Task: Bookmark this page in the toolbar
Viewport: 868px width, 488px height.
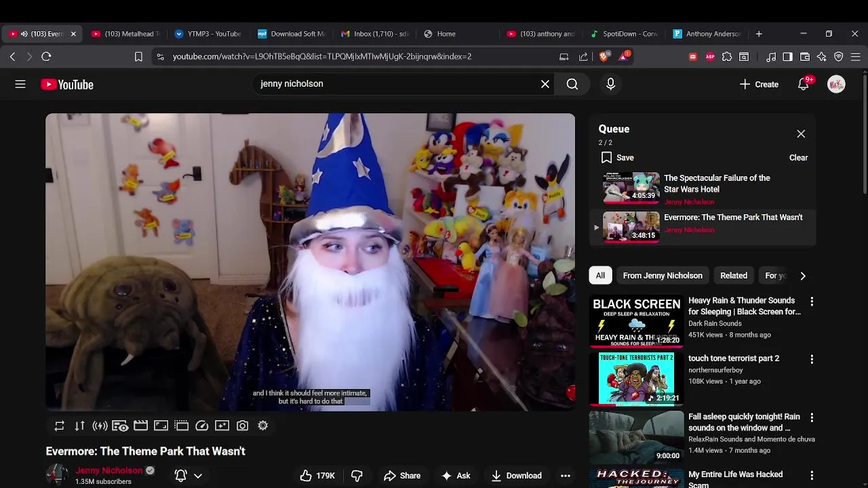Action: point(138,57)
